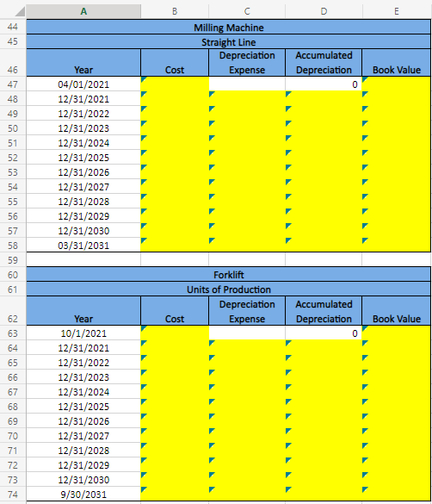Screen dimensions: 432x504
Task: Click Accumulated Depreciation 0 in row 63
Action: (x=324, y=333)
